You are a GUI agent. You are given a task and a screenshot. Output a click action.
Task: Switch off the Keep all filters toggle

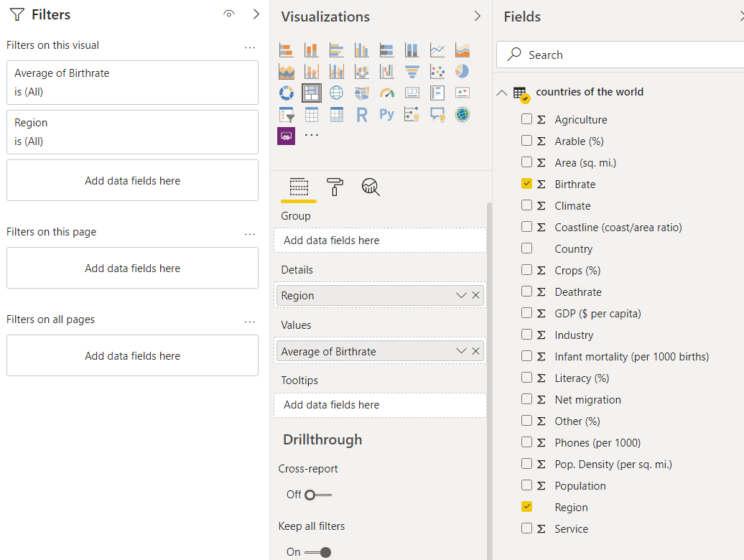(318, 552)
